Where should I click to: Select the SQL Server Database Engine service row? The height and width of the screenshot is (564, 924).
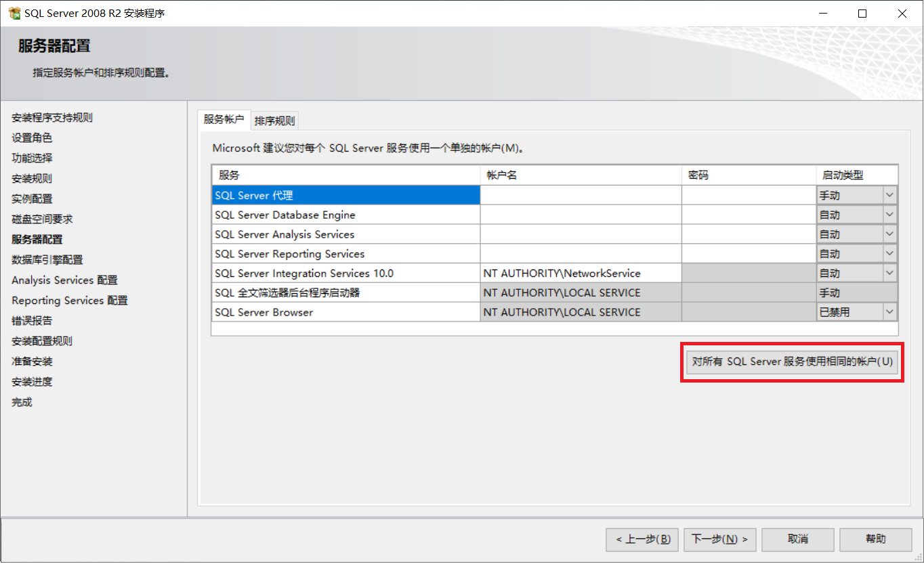pos(346,215)
